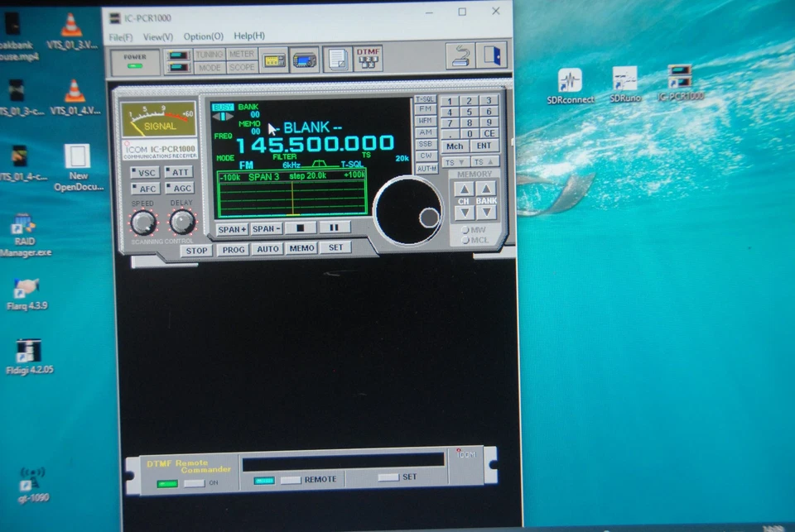Click the yellow simple-receiver screen toolbar icon
The height and width of the screenshot is (532, 795).
tap(273, 59)
